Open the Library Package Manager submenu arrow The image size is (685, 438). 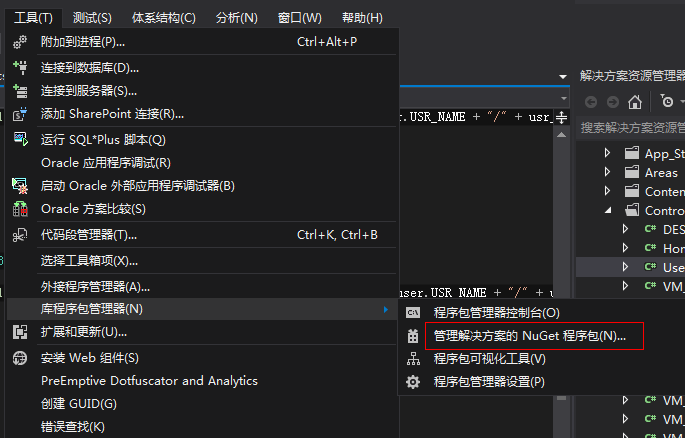(x=386, y=309)
